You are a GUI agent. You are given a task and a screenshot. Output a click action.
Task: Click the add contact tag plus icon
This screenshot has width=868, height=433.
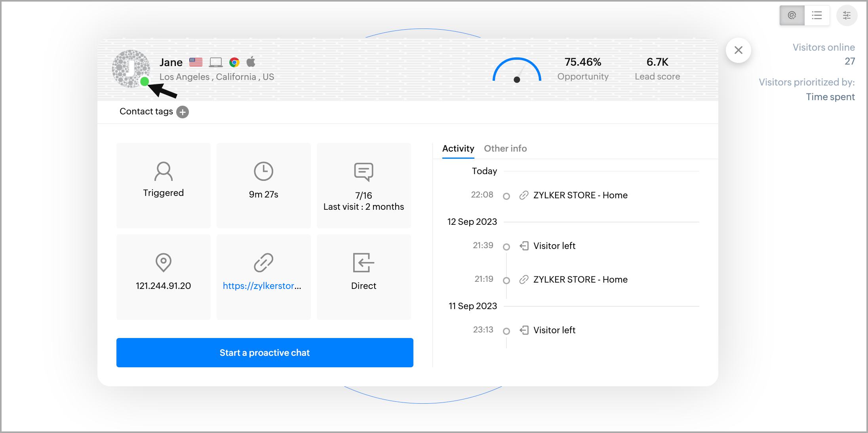coord(182,112)
